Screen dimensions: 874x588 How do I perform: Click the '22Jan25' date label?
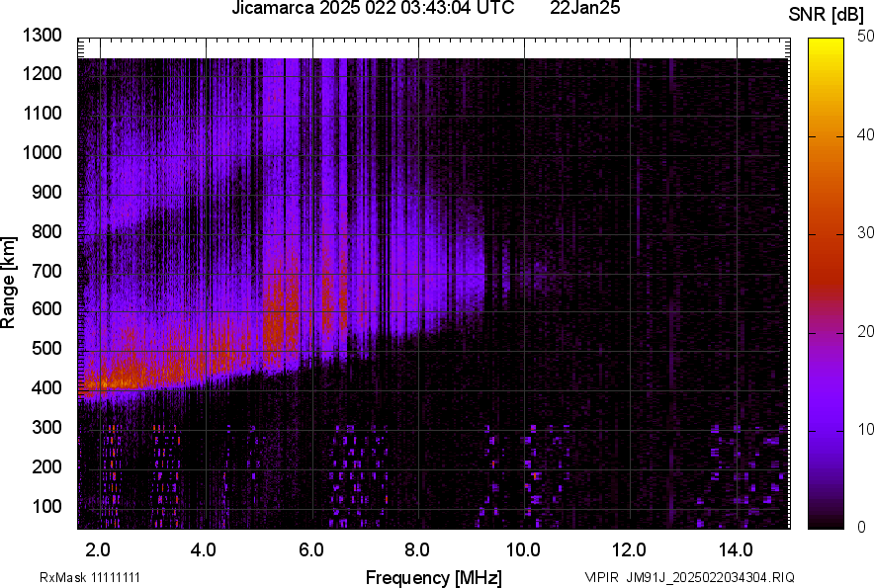coord(584,9)
